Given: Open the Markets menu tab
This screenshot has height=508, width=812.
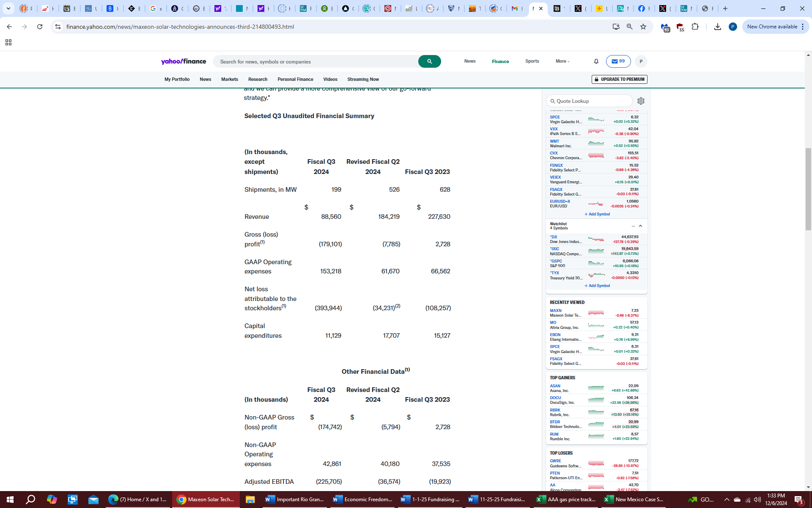Looking at the screenshot, I should click(229, 79).
